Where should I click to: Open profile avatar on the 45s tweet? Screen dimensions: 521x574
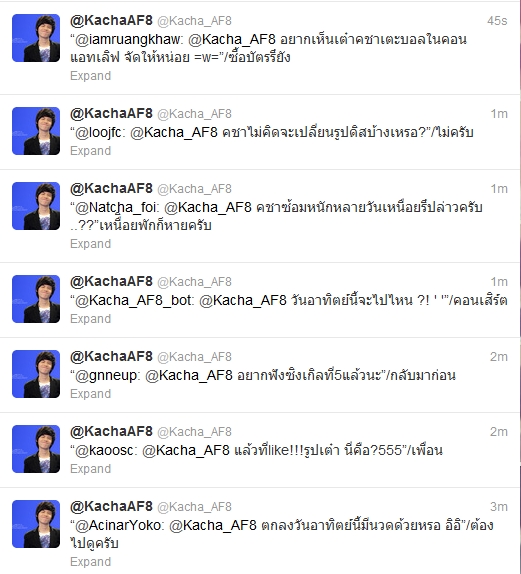coord(36,38)
